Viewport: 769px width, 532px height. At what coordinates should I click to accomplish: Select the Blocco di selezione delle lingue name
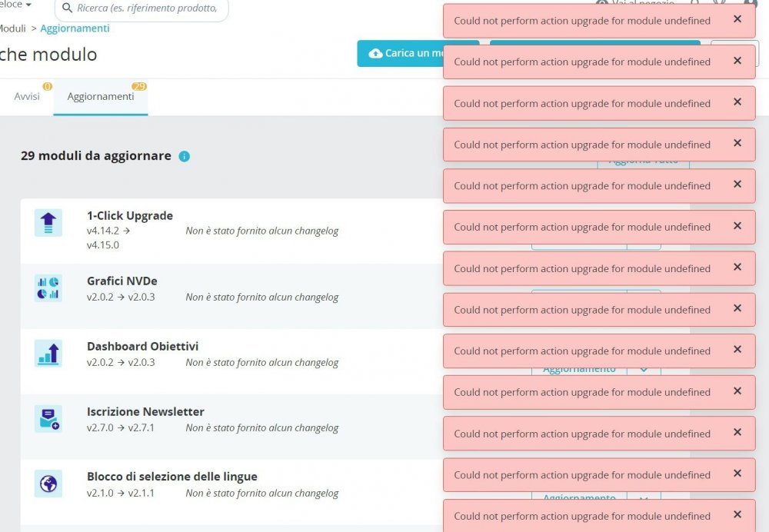coord(172,477)
